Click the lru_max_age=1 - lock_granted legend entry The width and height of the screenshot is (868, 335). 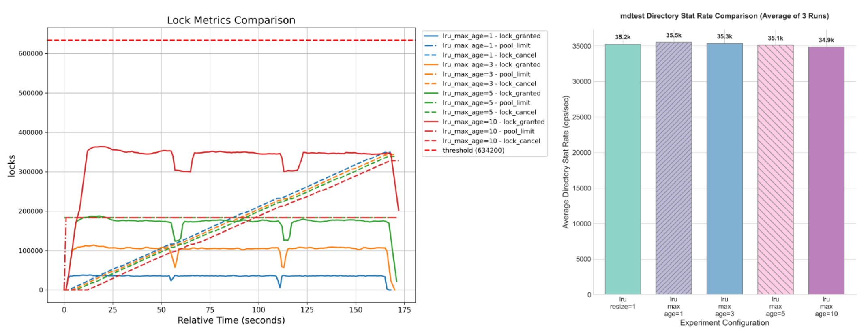[x=491, y=36]
